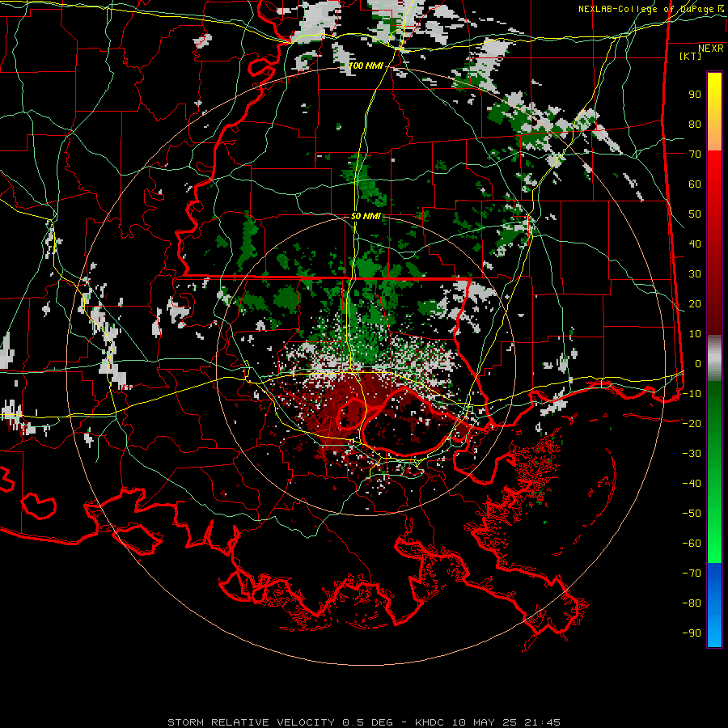The height and width of the screenshot is (728, 728).
Task: Click the "100 NMI" range ring label
Action: coord(366,66)
